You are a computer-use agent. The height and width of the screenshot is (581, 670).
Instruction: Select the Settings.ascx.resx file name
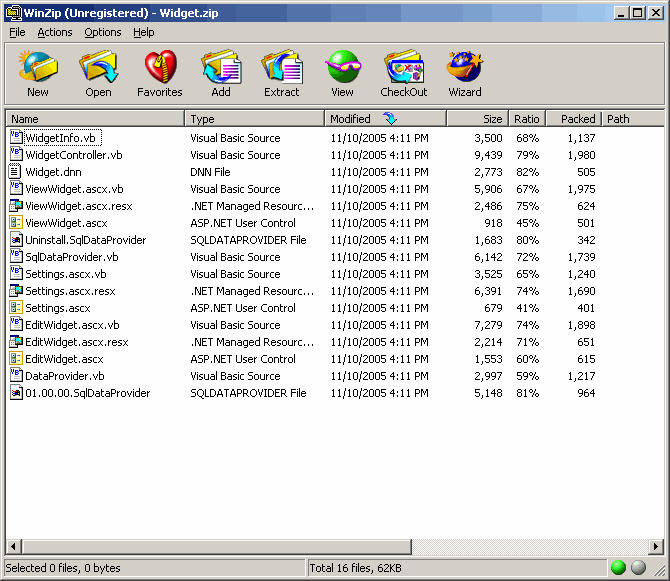71,291
